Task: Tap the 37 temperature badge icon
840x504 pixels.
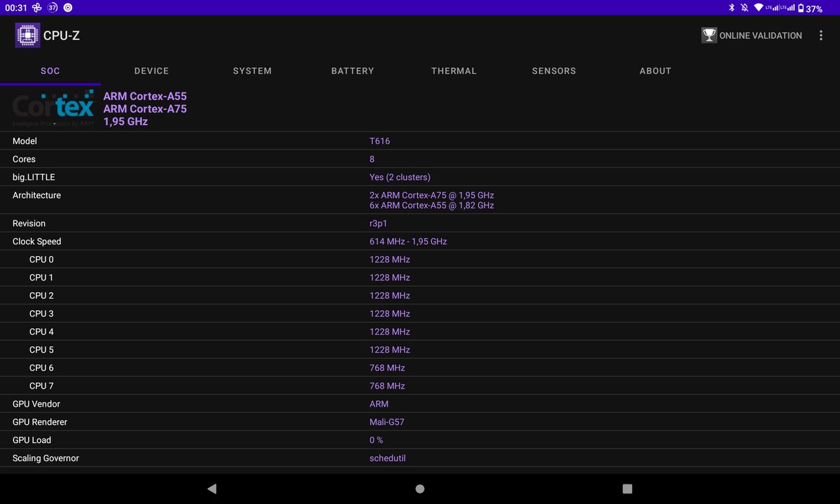Action: pyautogui.click(x=52, y=8)
